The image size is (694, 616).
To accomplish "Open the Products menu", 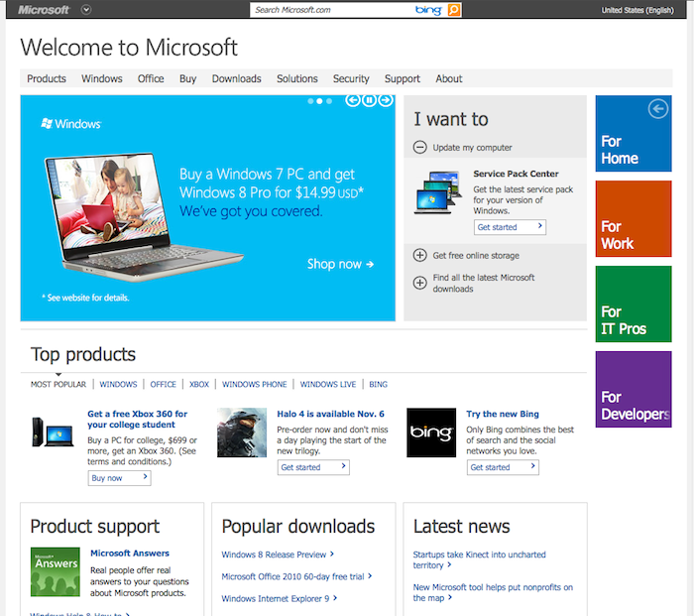I will tap(47, 78).
